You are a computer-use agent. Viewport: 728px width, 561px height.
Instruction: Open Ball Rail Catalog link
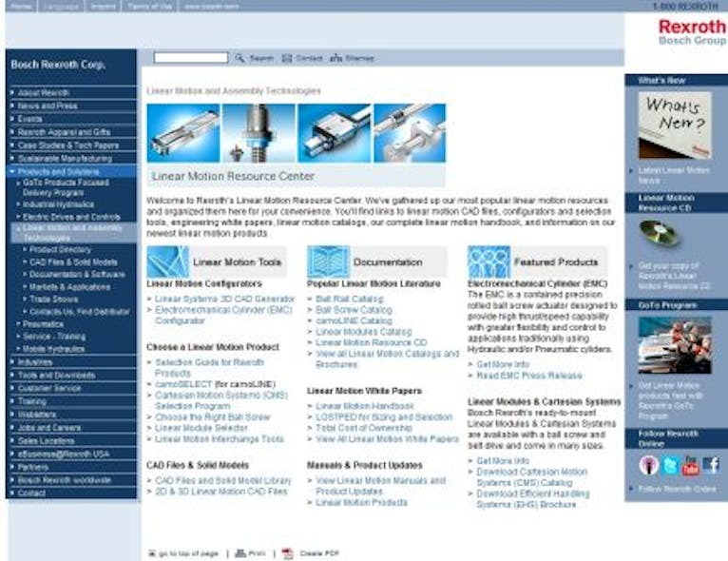tap(349, 299)
